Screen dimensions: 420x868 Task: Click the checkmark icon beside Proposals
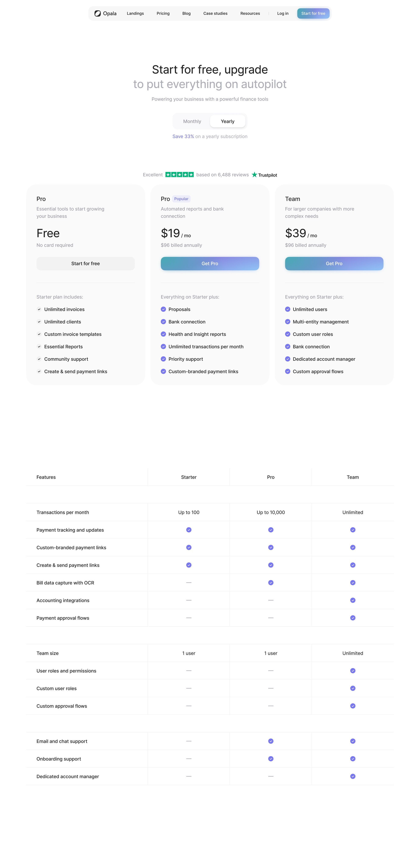pos(163,309)
